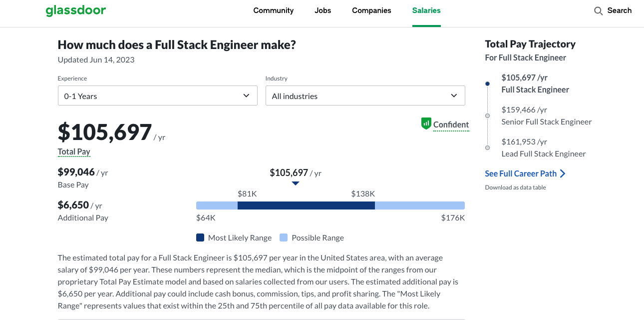Click the $176K range label
The width and height of the screenshot is (644, 320).
click(453, 218)
